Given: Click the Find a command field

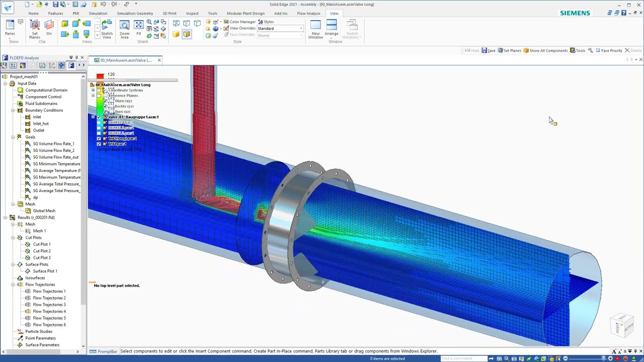Looking at the screenshot, I should (x=464, y=358).
